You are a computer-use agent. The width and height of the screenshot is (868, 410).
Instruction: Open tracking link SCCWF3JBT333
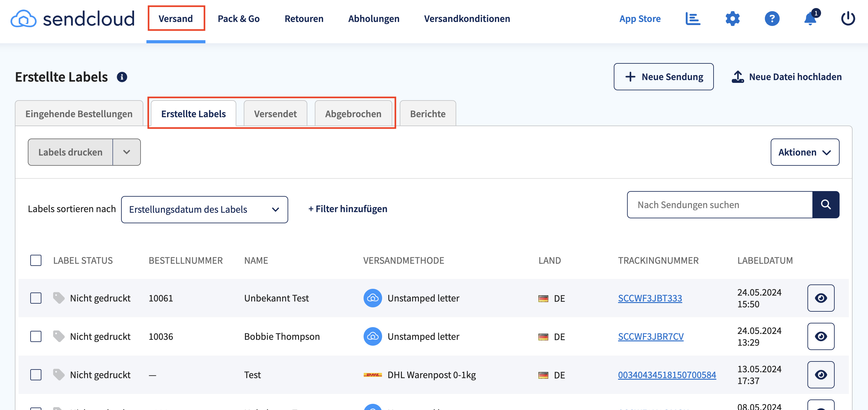(x=650, y=298)
